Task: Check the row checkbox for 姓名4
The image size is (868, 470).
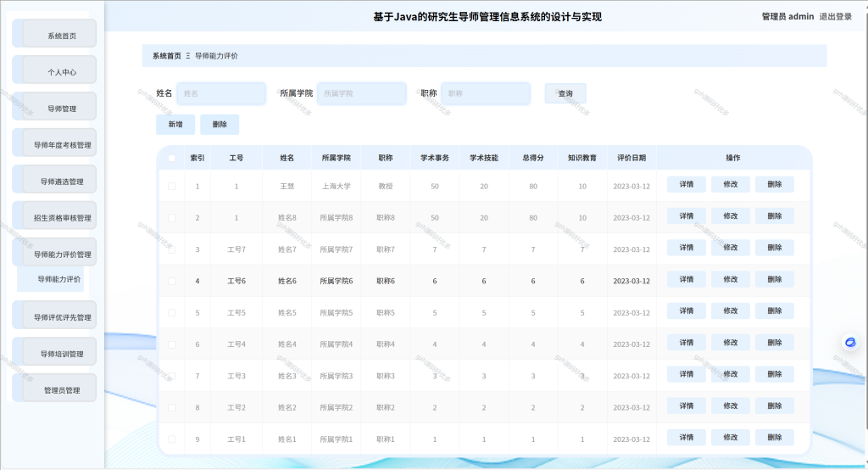Action: (x=171, y=344)
